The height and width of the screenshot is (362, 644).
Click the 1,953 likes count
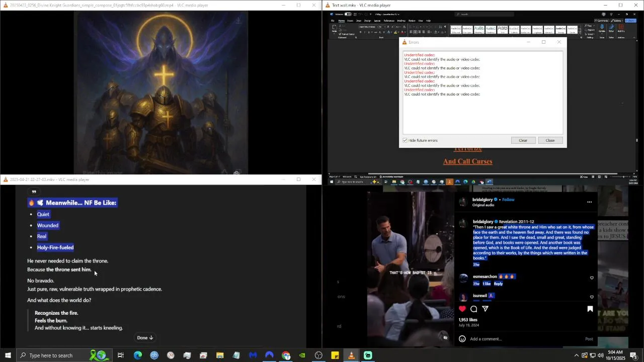tap(468, 320)
